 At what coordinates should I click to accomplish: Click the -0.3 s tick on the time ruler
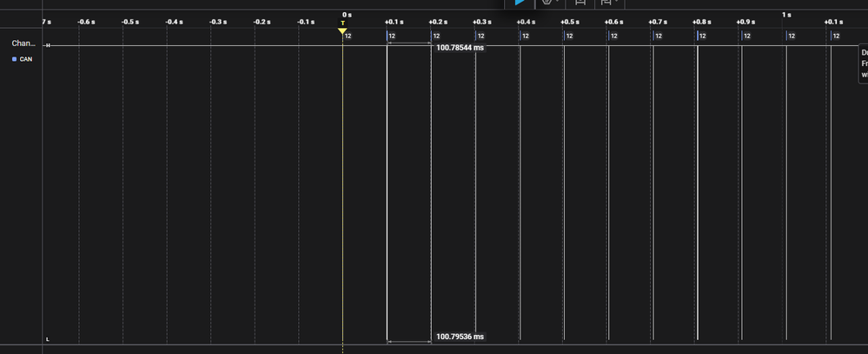217,22
